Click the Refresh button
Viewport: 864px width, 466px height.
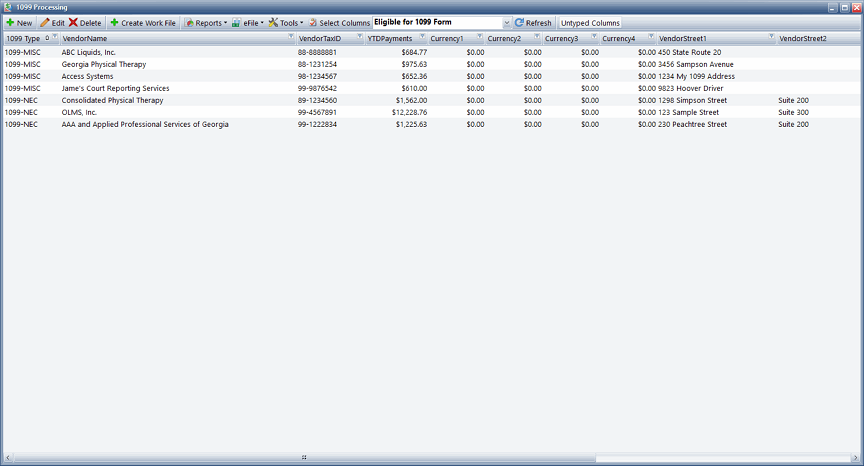click(x=533, y=23)
